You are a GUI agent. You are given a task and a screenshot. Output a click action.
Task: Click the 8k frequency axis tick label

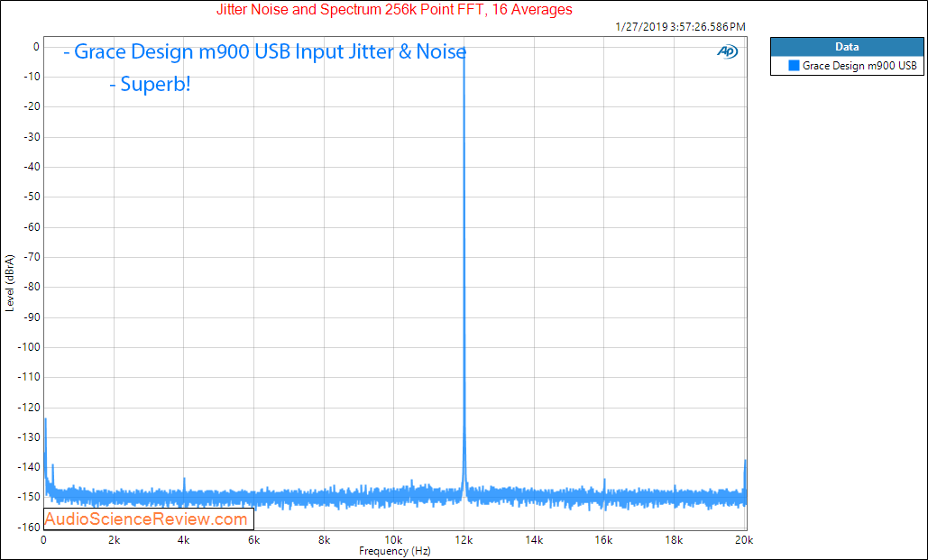(x=324, y=540)
